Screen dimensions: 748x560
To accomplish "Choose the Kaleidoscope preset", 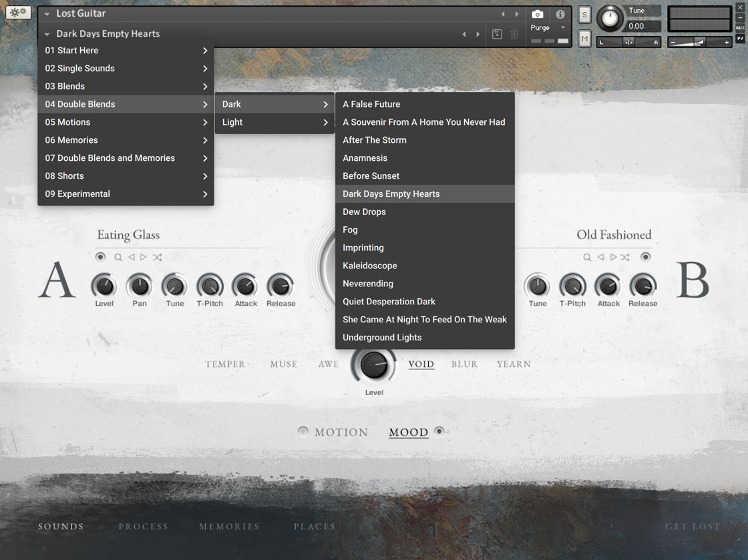I will coord(370,266).
